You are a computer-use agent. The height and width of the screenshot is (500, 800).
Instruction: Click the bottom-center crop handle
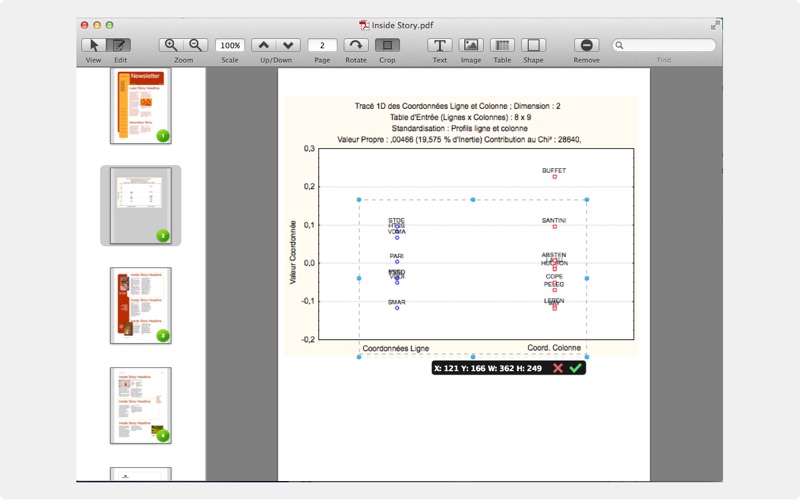(473, 357)
